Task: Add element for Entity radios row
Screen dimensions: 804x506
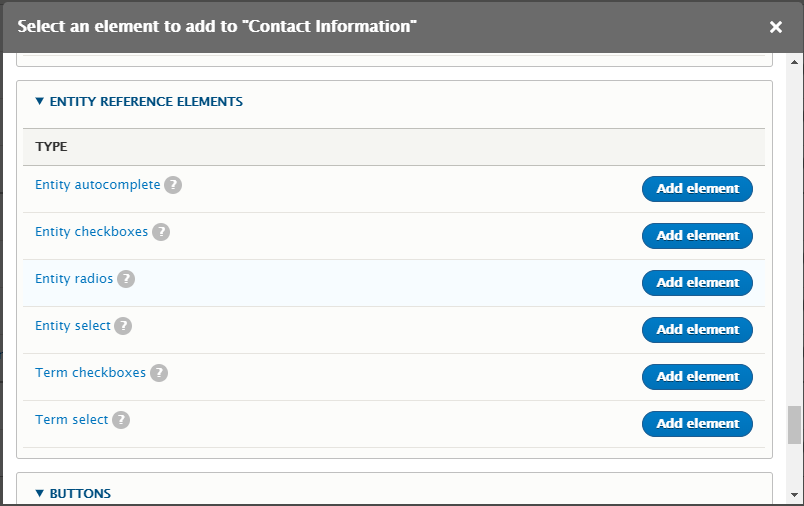Action: [697, 283]
